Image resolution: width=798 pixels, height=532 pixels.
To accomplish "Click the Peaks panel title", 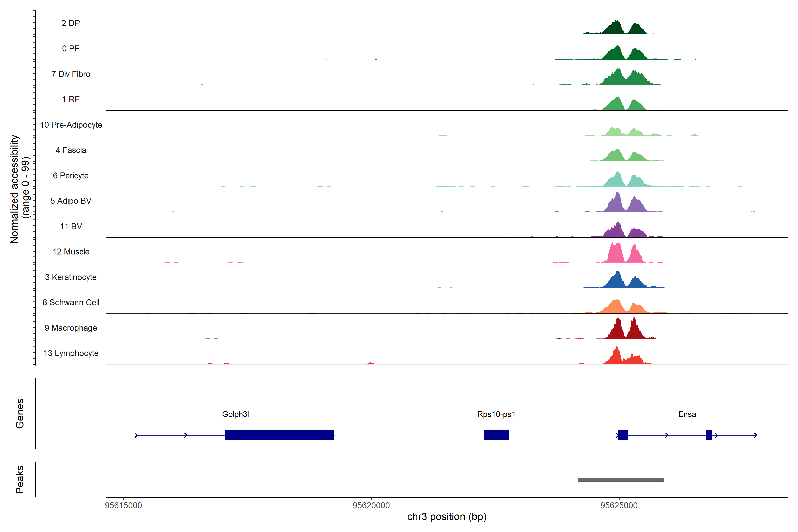I will 20,479.
